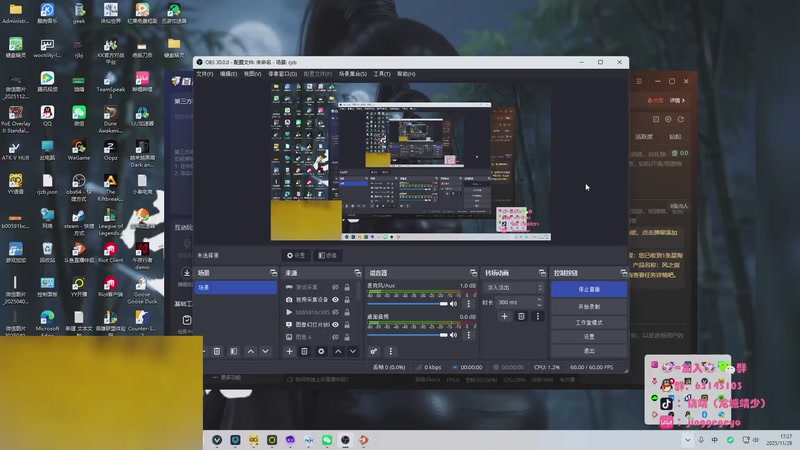Delete the selected scene with trash icon

[x=217, y=351]
